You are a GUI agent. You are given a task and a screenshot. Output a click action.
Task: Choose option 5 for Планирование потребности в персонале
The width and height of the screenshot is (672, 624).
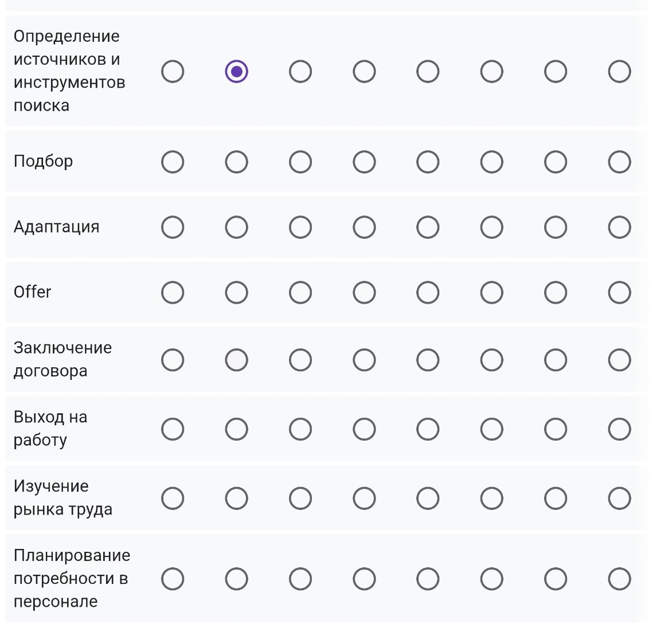coord(427,579)
